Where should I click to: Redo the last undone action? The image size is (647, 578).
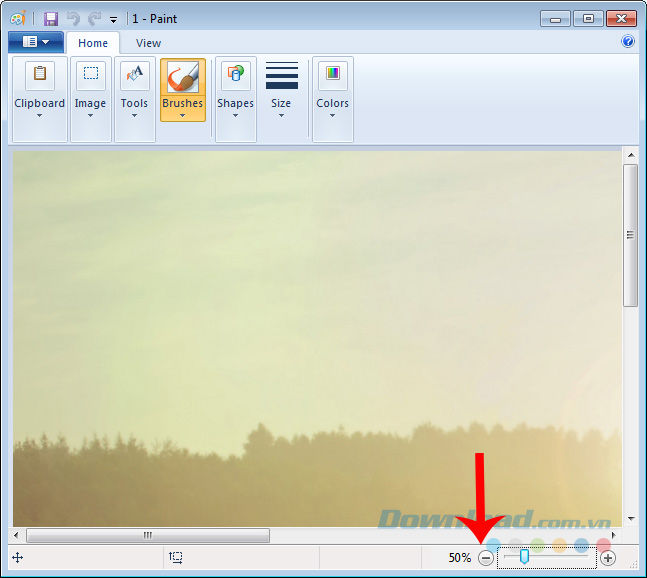94,19
